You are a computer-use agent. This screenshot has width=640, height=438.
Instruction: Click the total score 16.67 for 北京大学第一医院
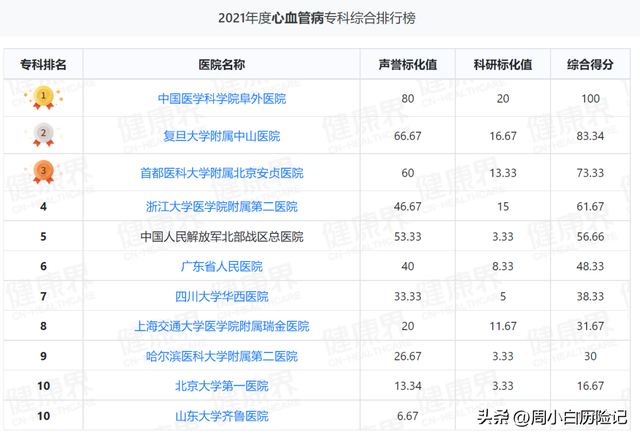click(590, 386)
